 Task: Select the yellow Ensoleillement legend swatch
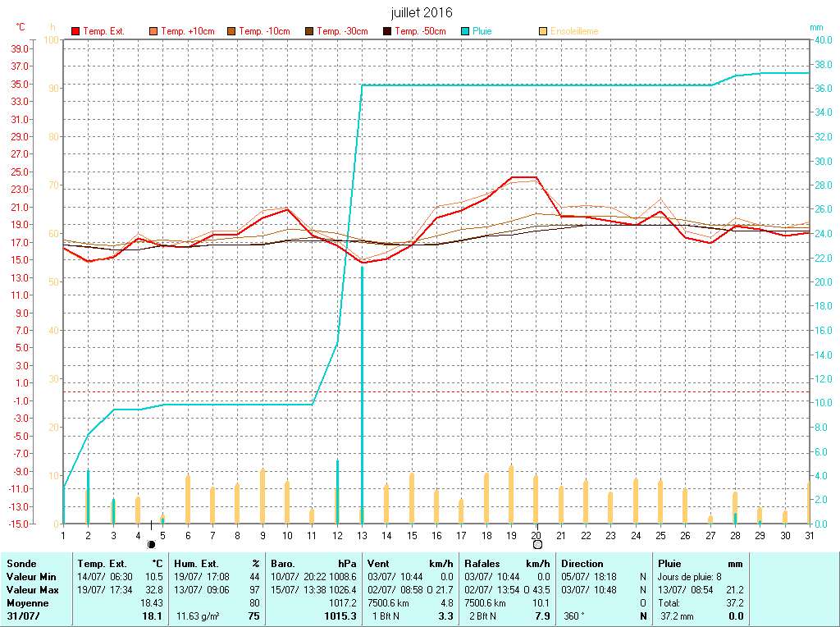pos(543,31)
